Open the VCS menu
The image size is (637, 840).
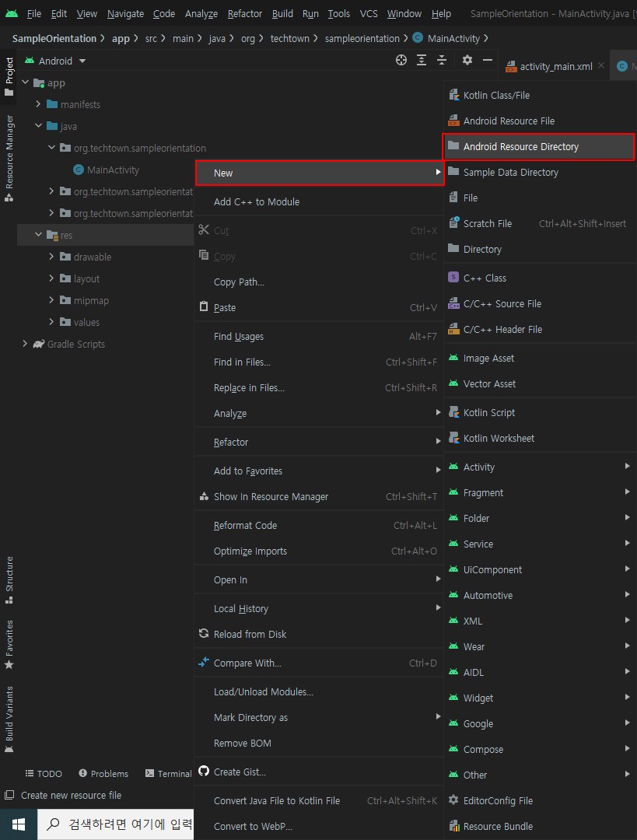pyautogui.click(x=369, y=13)
